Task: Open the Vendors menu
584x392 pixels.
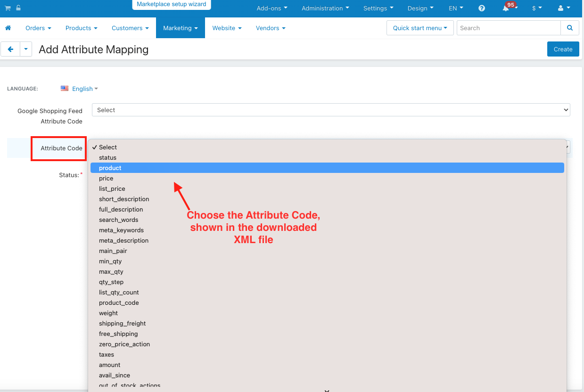Action: pyautogui.click(x=271, y=28)
